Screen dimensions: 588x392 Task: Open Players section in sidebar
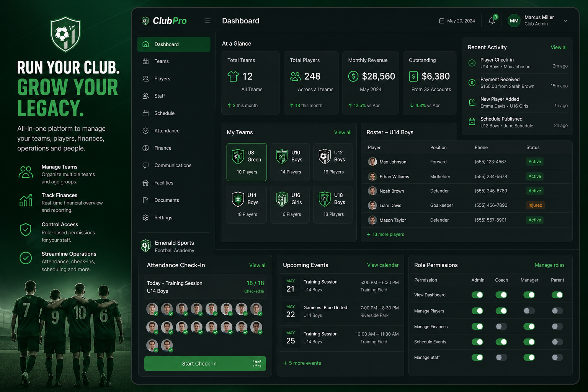pyautogui.click(x=174, y=78)
